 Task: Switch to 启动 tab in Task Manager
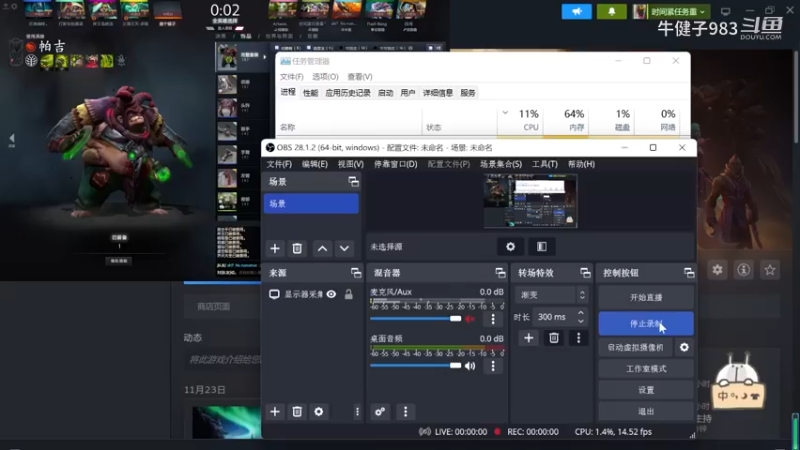point(385,93)
